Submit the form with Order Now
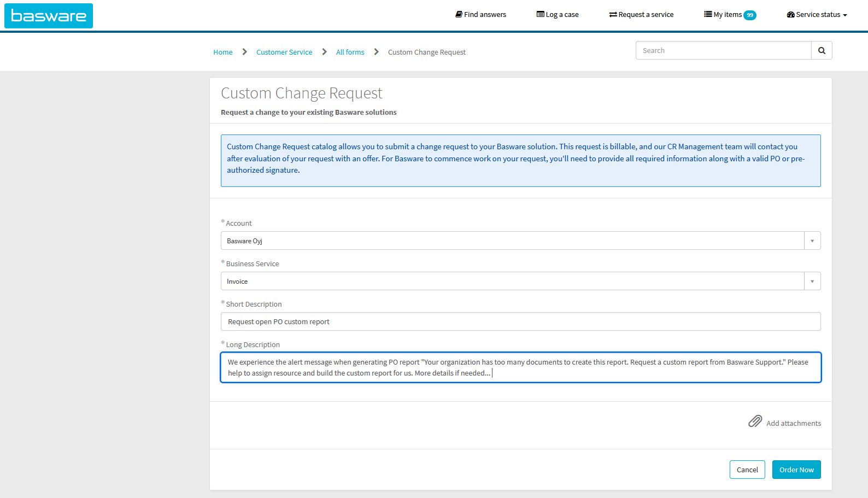This screenshot has height=498, width=868. [796, 470]
